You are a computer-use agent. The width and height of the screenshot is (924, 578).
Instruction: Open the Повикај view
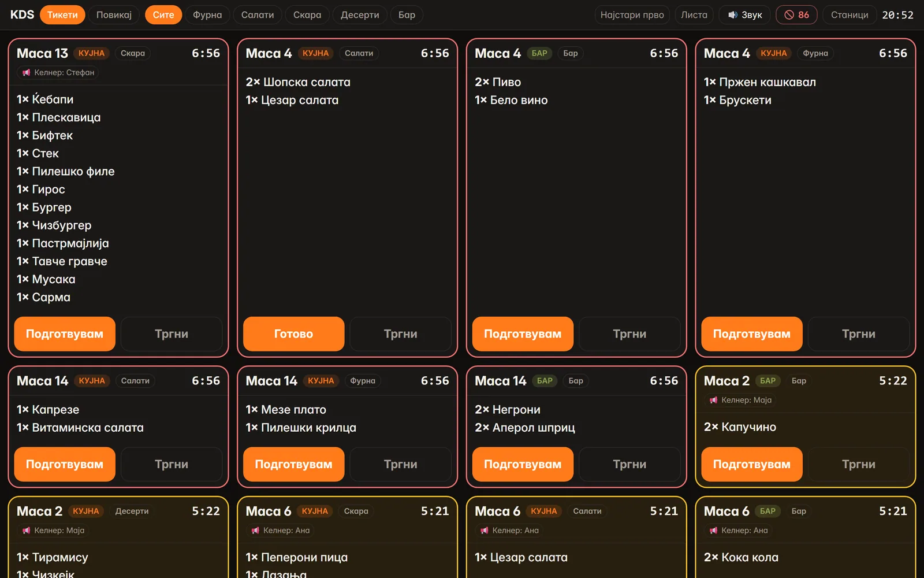pos(114,15)
